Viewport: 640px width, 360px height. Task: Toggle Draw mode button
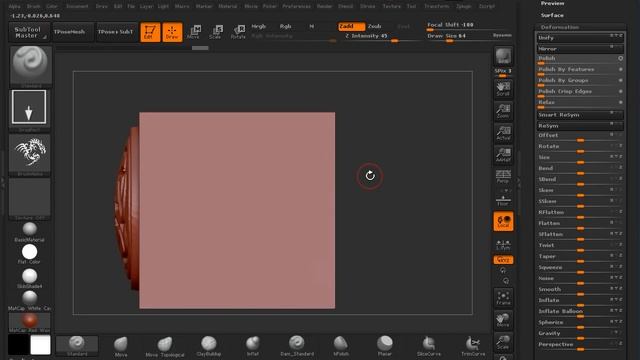click(172, 32)
